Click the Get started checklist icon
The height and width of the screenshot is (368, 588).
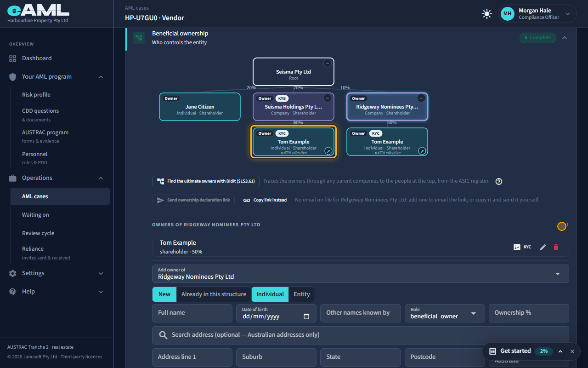[492, 351]
